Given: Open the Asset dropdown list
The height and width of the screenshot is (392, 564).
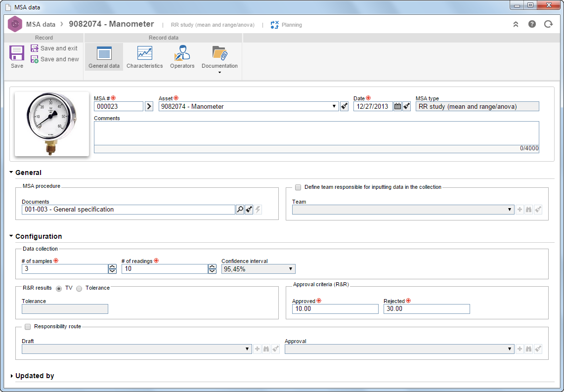Looking at the screenshot, I should [334, 106].
